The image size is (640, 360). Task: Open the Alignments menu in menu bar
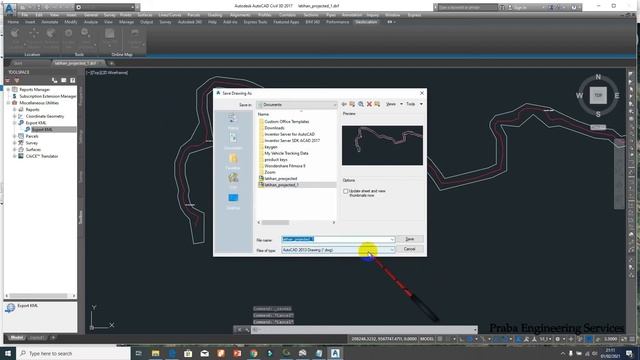(x=240, y=15)
